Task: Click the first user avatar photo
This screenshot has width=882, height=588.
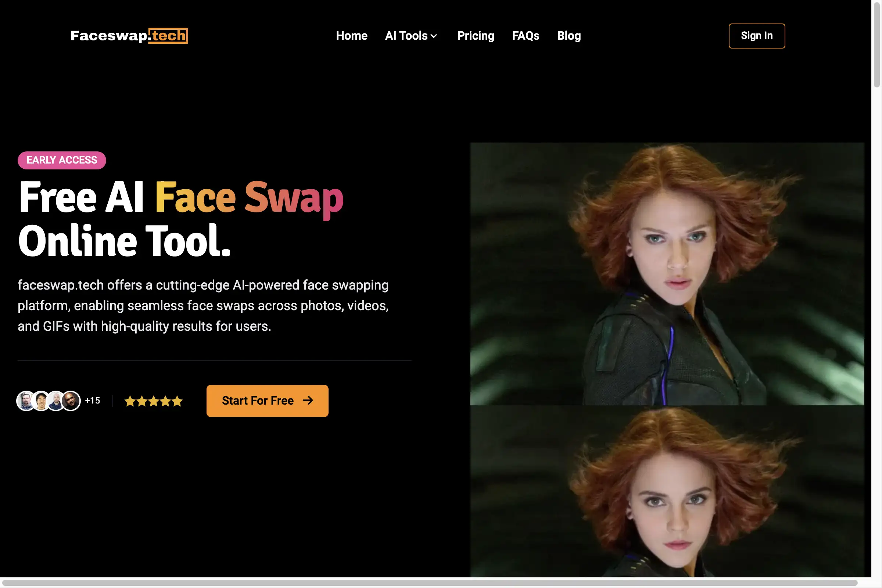Action: pyautogui.click(x=26, y=401)
